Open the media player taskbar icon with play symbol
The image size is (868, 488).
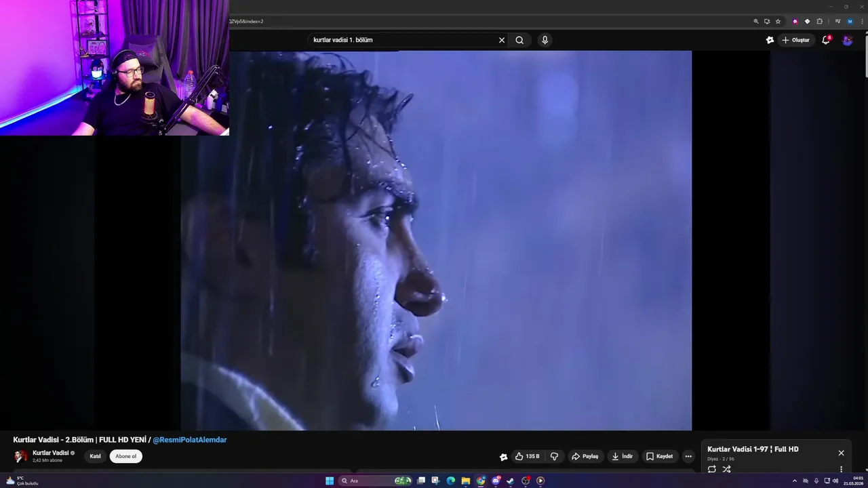[x=540, y=481]
